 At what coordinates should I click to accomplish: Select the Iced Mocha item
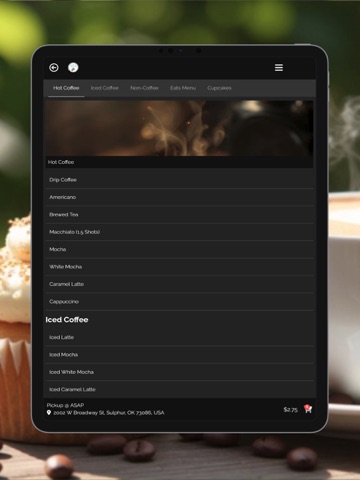[x=179, y=354]
